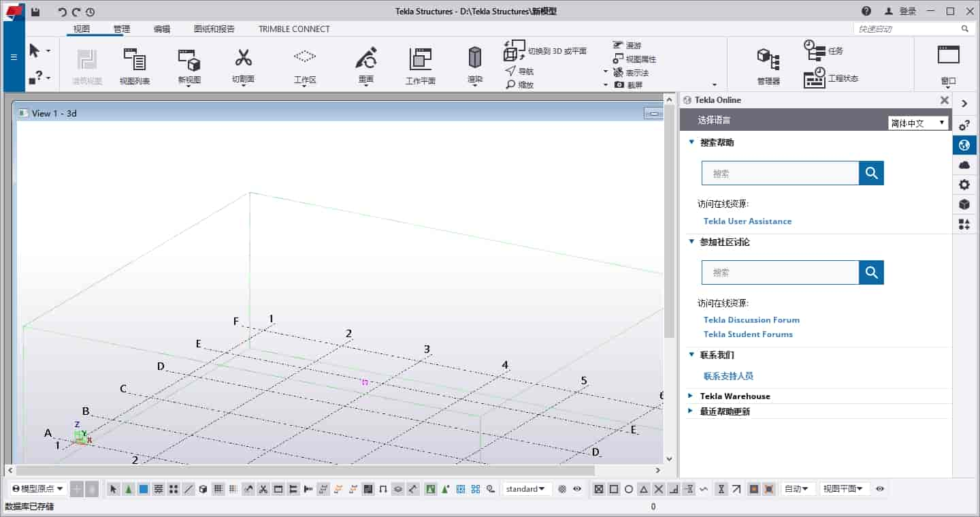
Task: Click the 新视图 new view icon
Action: coord(189,60)
